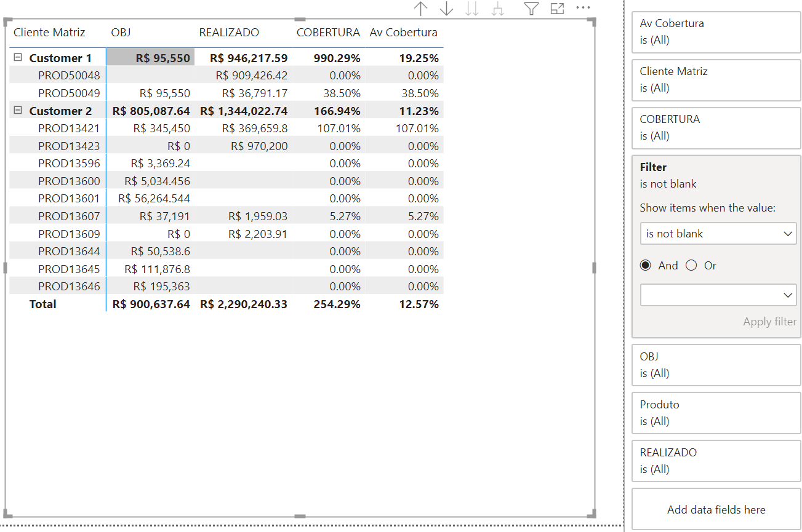Click the R$ 56,264.544 OBJ value
The image size is (802, 532).
click(154, 199)
